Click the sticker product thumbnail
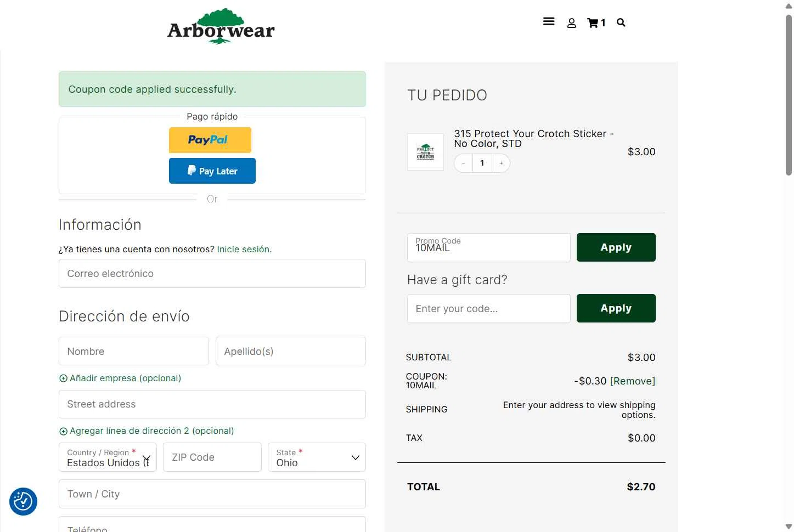The height and width of the screenshot is (532, 794). tap(425, 152)
